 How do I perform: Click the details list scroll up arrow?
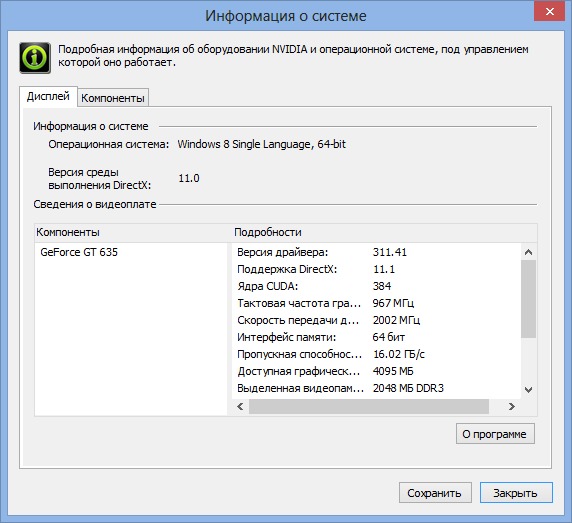(528, 252)
